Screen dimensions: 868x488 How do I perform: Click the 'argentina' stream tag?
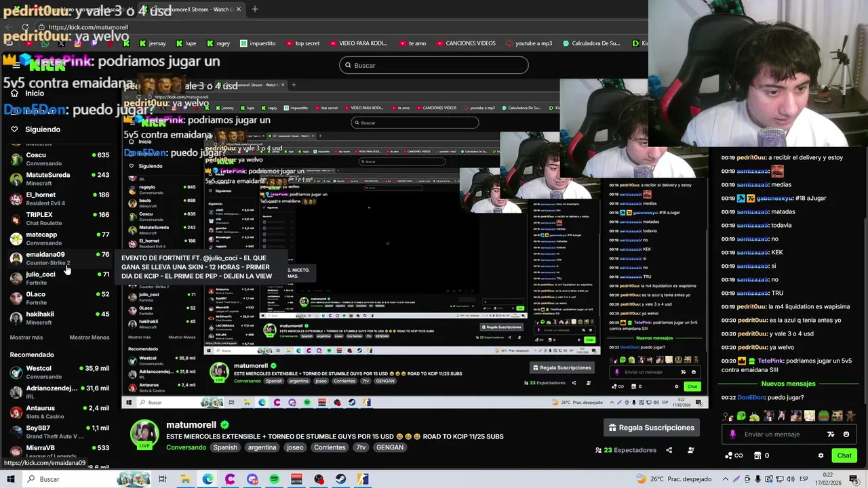click(x=262, y=447)
